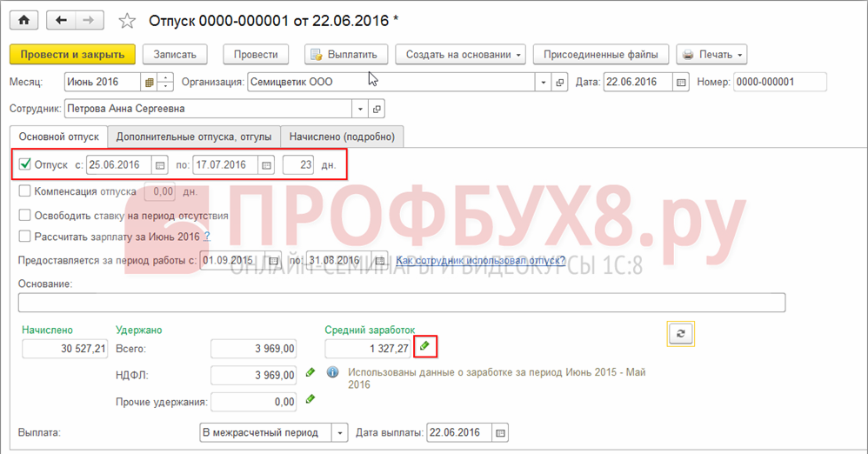Focus the Основание text field

402,303
